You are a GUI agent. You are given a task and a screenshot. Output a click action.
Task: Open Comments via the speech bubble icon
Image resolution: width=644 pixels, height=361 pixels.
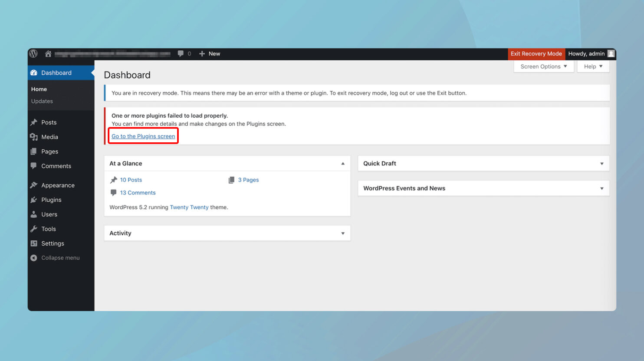(x=34, y=166)
